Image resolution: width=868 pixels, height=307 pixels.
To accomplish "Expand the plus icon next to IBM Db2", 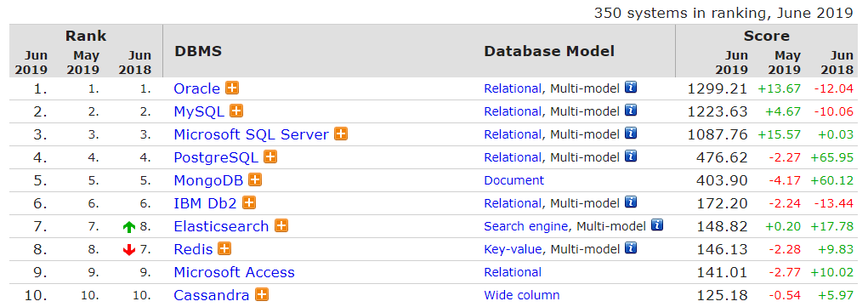I will pos(249,202).
